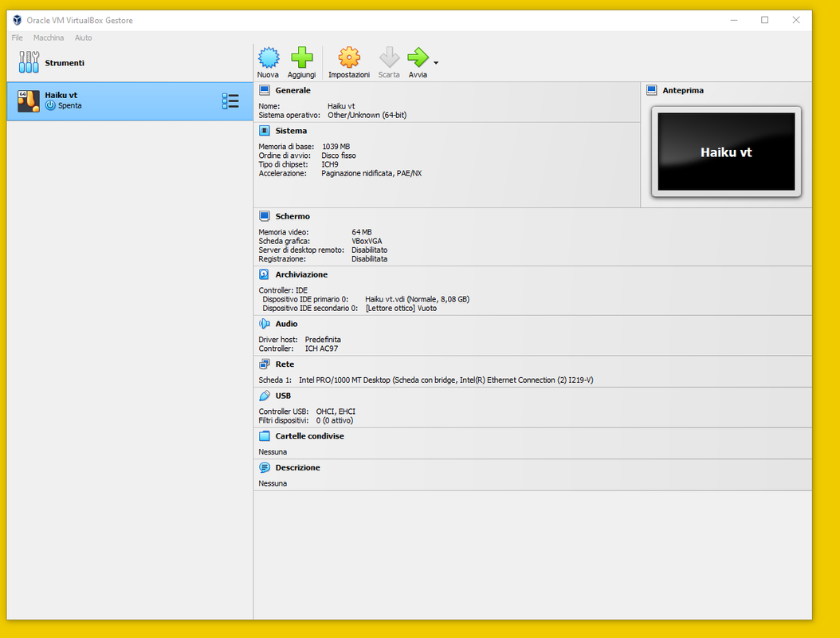
Task: Click '[Lettore ottico] Vuoto' entry
Action: pos(401,309)
